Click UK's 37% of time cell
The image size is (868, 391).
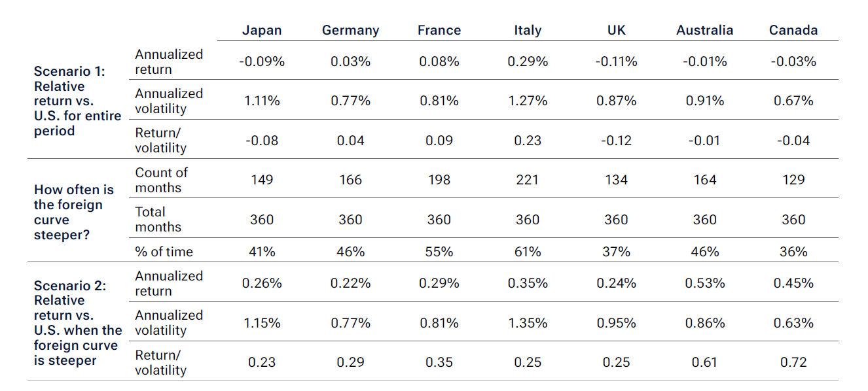point(616,252)
